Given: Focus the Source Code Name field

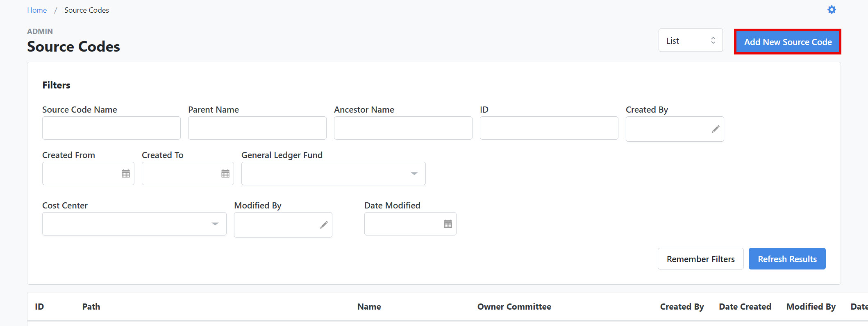Looking at the screenshot, I should coord(111,128).
